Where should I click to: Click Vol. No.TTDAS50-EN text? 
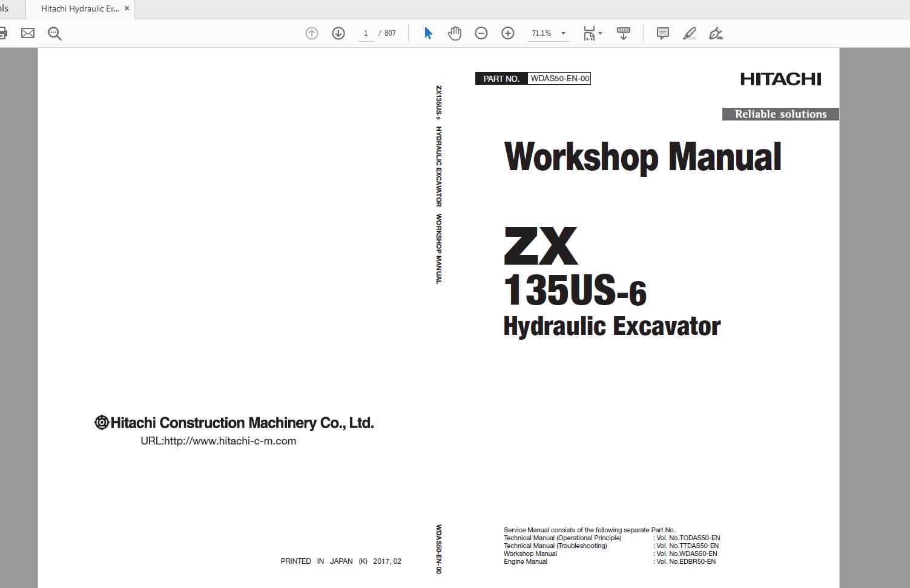click(x=688, y=546)
